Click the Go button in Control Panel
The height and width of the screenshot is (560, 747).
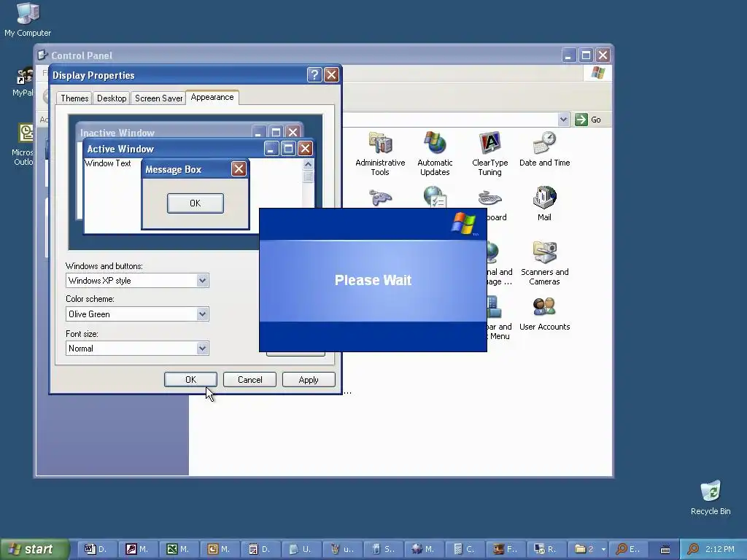[x=589, y=120]
